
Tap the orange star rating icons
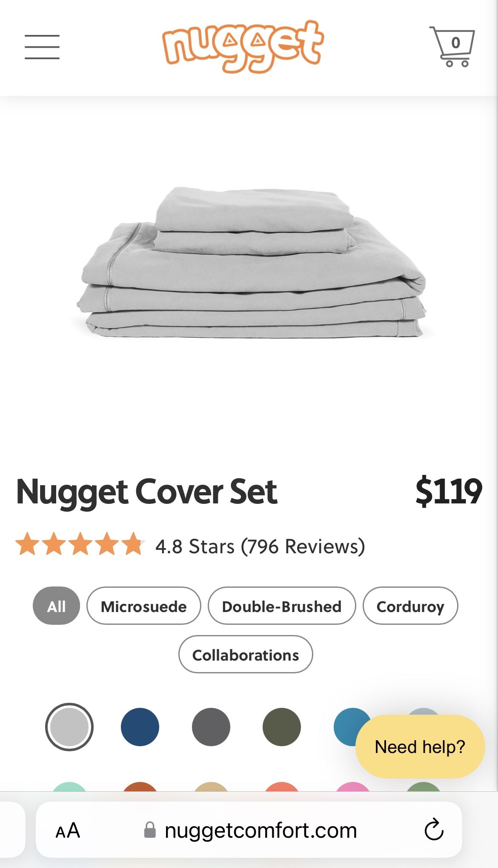80,544
